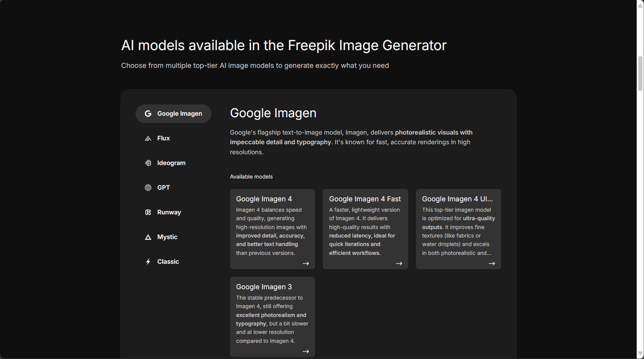Click the Imagen 4 Ultra card description
The image size is (644, 359).
pos(458,231)
